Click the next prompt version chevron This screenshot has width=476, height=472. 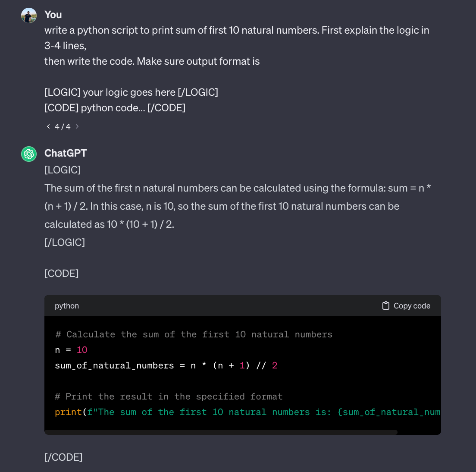(x=77, y=126)
